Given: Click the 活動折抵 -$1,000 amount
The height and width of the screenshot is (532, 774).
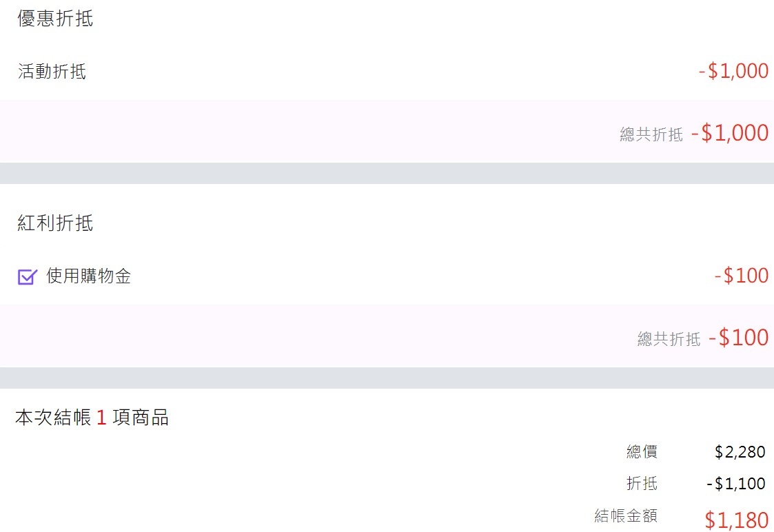Looking at the screenshot, I should pos(733,71).
